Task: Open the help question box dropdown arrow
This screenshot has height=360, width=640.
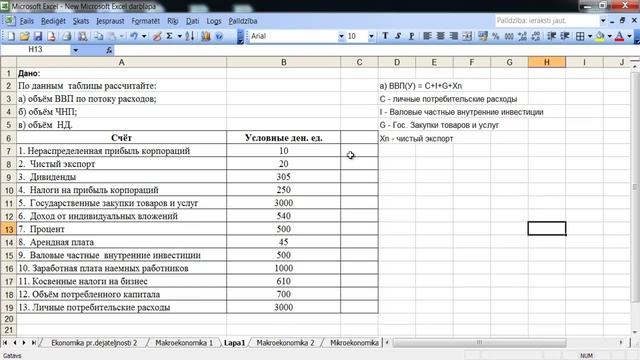Action: point(603,20)
